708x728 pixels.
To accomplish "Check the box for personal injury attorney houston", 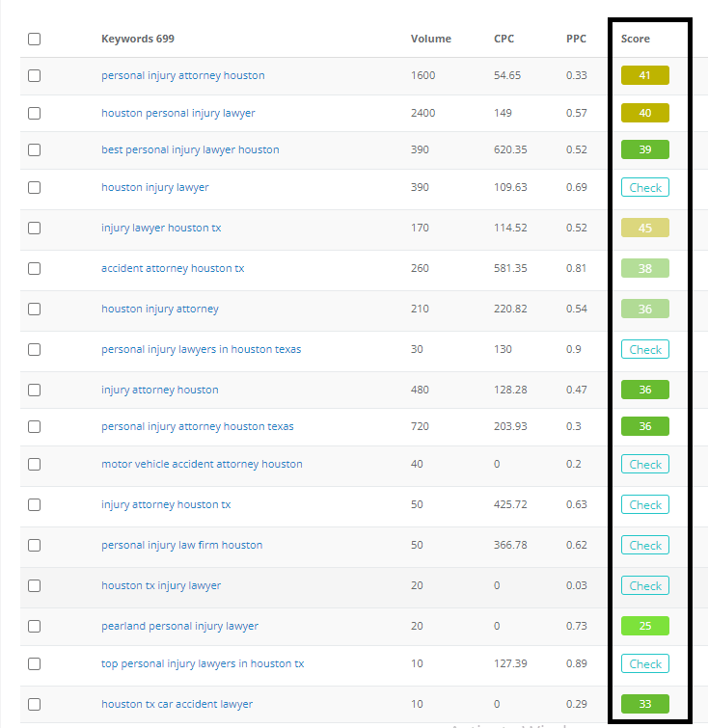I will (34, 75).
